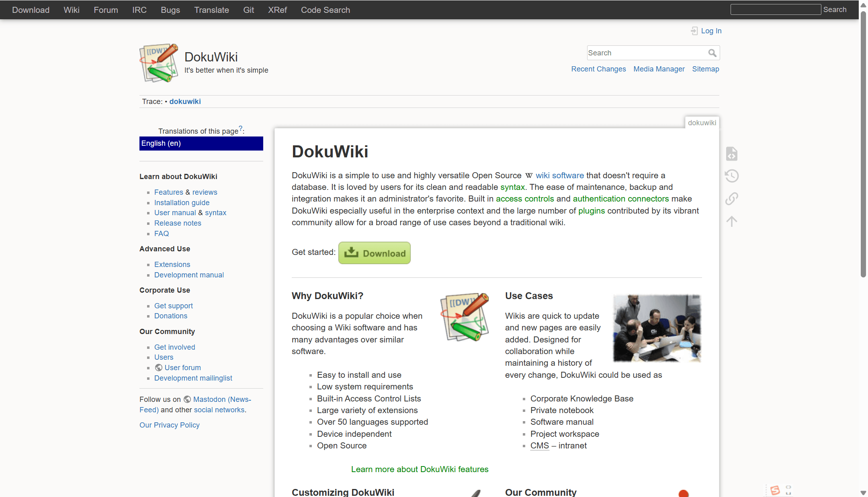Click the globe icon beside Mastodon link
The width and height of the screenshot is (868, 497).
187,399
